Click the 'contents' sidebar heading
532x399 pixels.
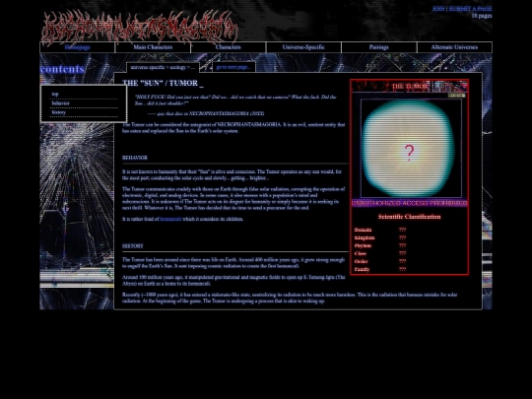coord(62,69)
